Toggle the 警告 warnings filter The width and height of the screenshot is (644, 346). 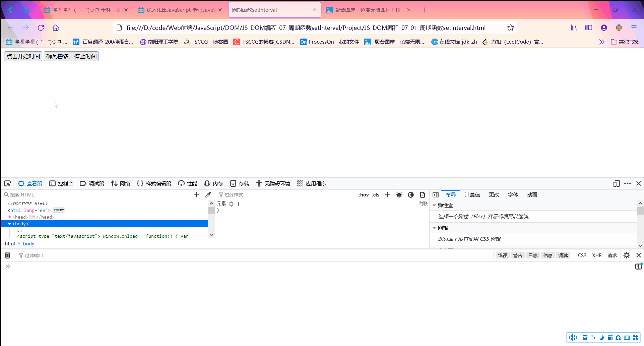click(518, 255)
